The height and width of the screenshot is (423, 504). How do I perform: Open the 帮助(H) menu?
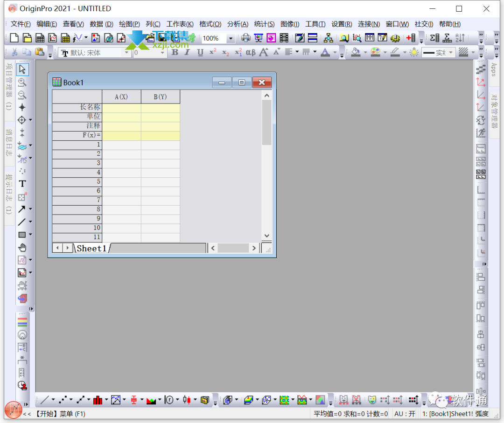(450, 24)
